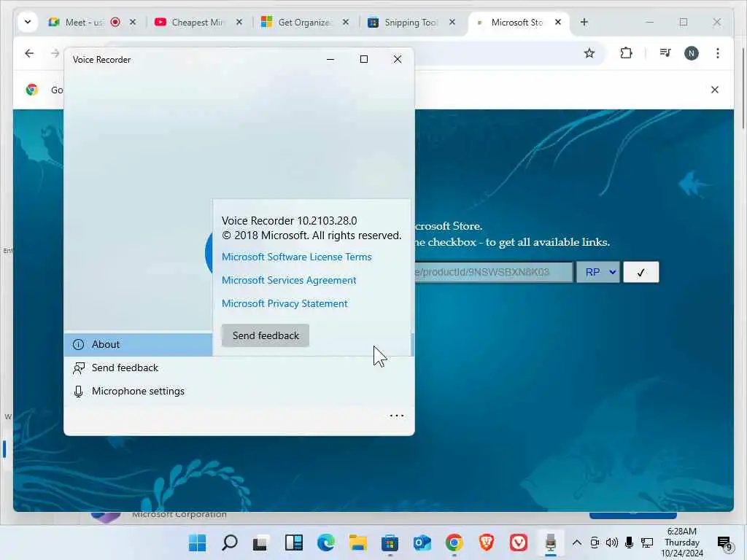Click Chrome's back arrow button
747x560 pixels.
(x=29, y=53)
